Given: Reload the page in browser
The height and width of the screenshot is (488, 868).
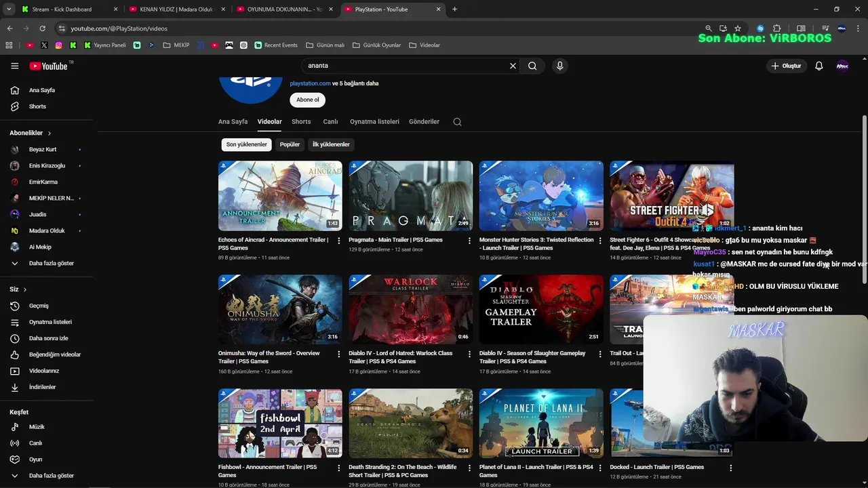Looking at the screenshot, I should click(42, 28).
